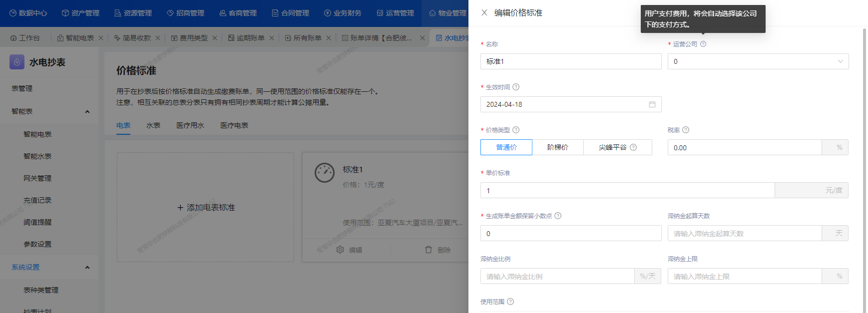Open 运营管理 in top navigation

click(x=396, y=13)
